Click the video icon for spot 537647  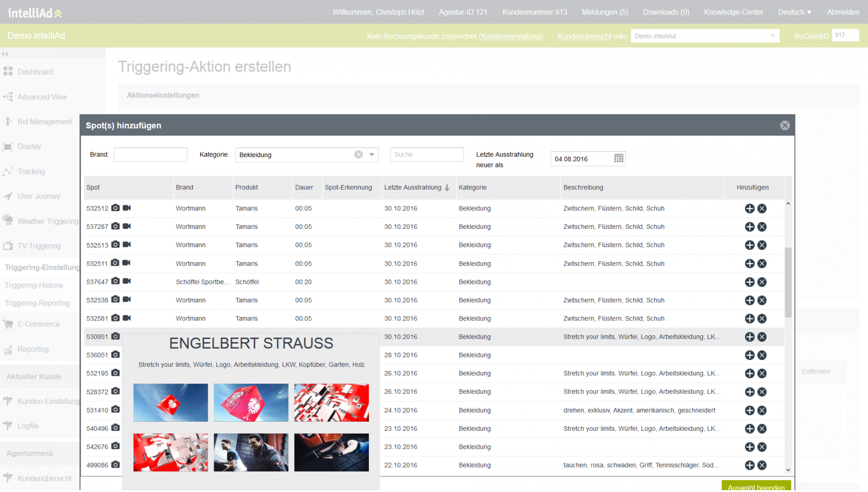pos(127,281)
